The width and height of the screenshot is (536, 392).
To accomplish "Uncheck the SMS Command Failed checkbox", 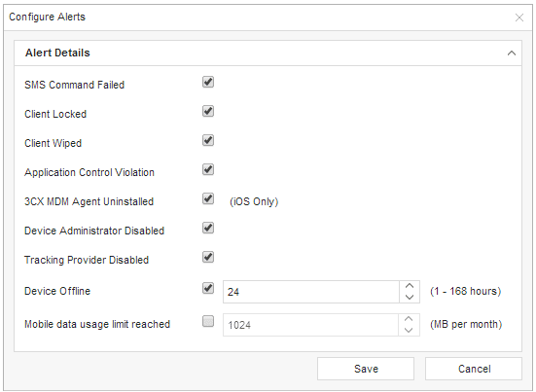I will pyautogui.click(x=208, y=82).
